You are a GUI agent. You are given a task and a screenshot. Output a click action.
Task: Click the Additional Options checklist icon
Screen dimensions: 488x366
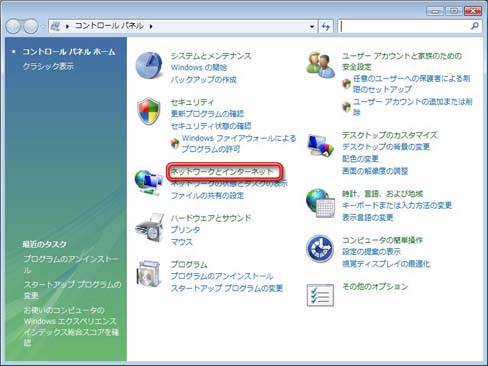(x=320, y=295)
